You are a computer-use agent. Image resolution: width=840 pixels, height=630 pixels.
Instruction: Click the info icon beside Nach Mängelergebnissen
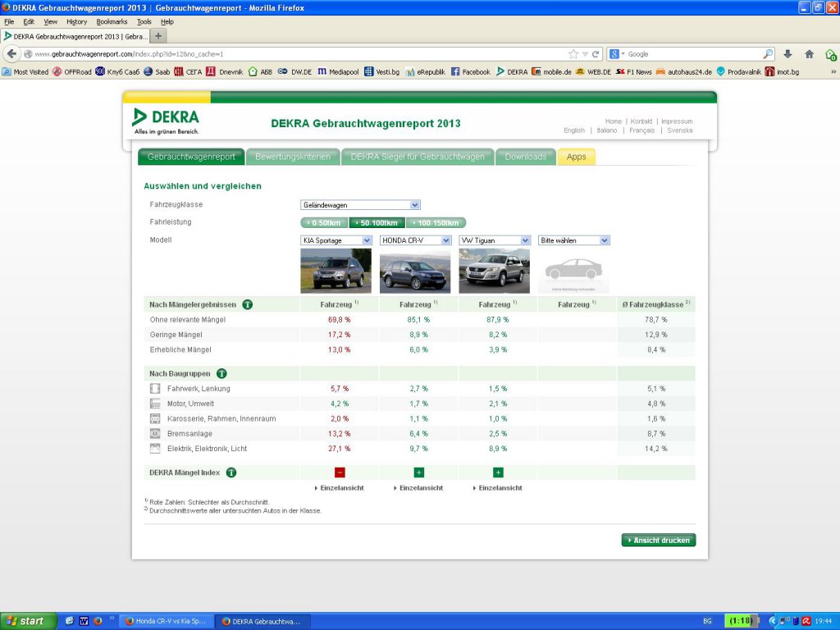pos(248,304)
